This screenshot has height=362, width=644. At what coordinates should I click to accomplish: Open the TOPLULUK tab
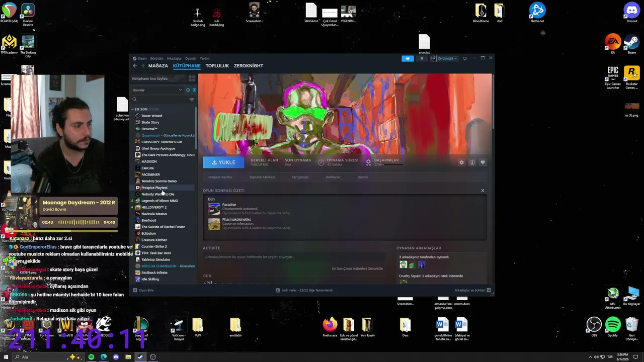(x=217, y=66)
